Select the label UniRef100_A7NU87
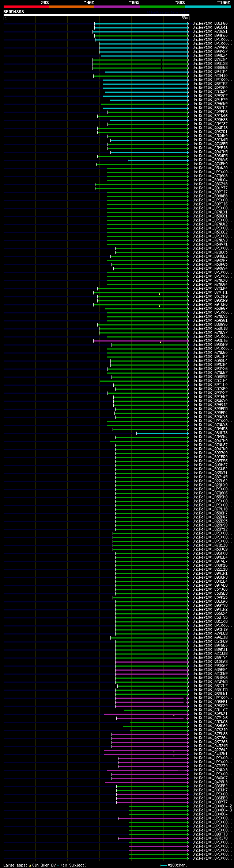Screen dimensions: 234x868 [x=210, y=445]
